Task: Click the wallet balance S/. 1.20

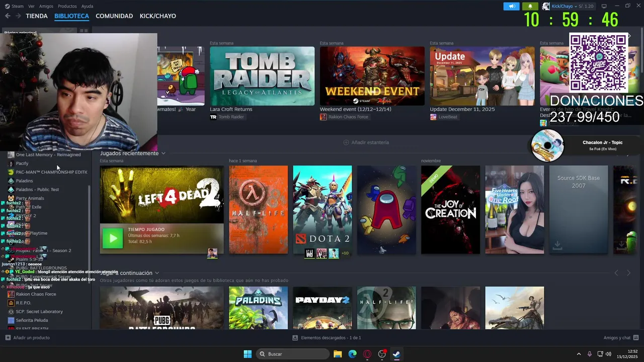Action: 586,6
